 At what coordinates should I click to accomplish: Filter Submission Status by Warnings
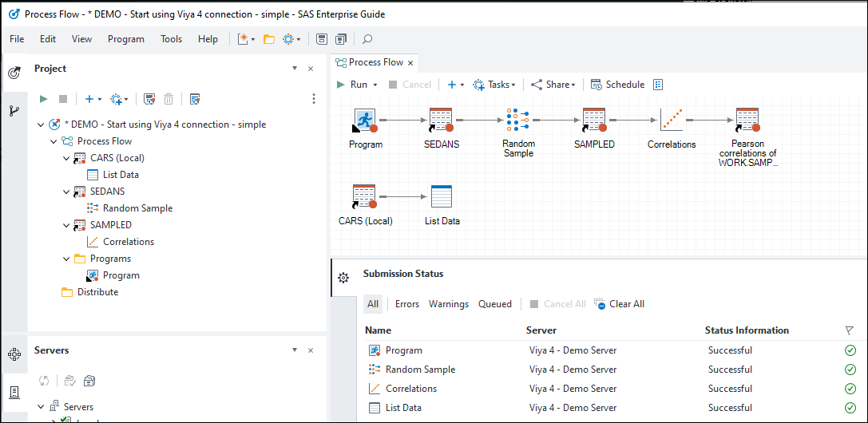point(449,304)
